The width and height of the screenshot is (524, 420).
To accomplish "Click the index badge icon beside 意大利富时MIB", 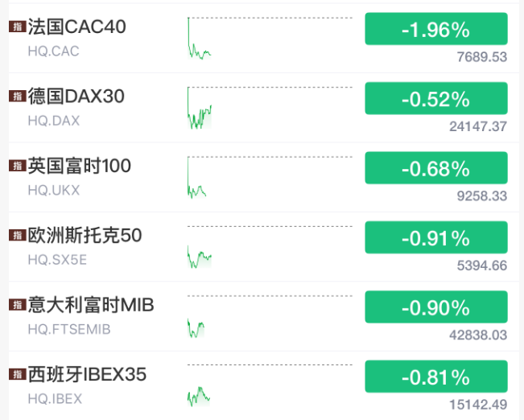I will point(16,305).
